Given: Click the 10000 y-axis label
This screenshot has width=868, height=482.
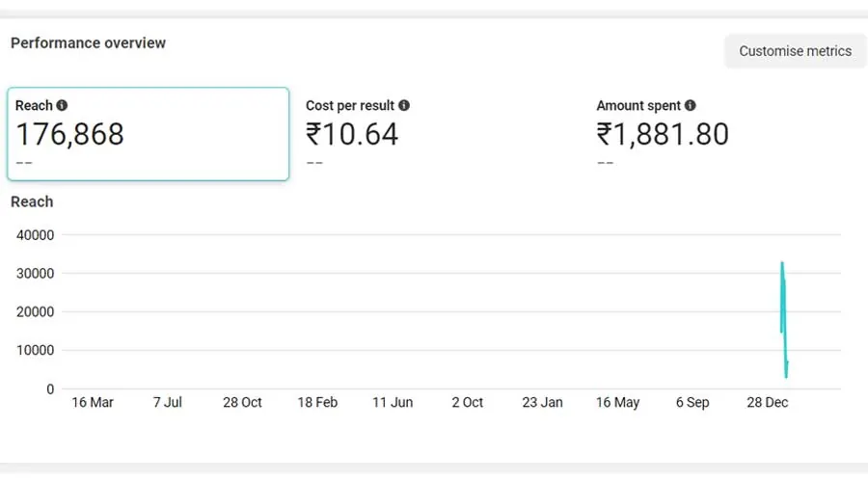Looking at the screenshot, I should pos(36,350).
